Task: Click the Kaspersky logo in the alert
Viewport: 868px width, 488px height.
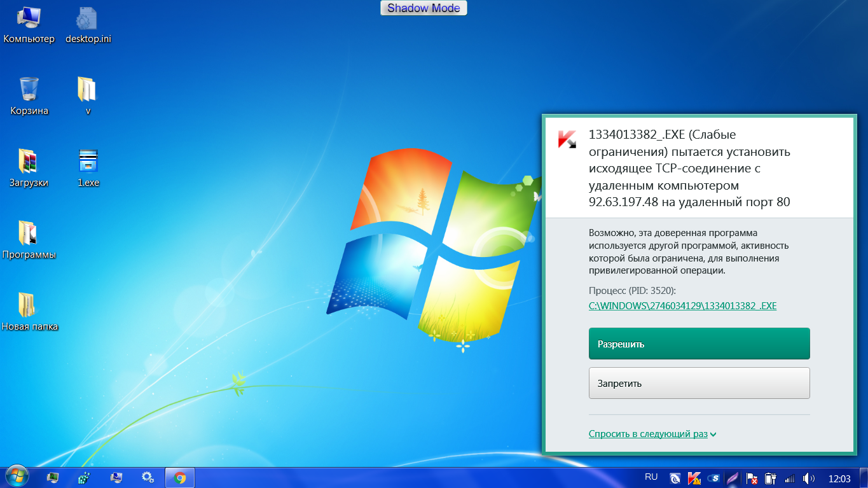Action: 567,139
